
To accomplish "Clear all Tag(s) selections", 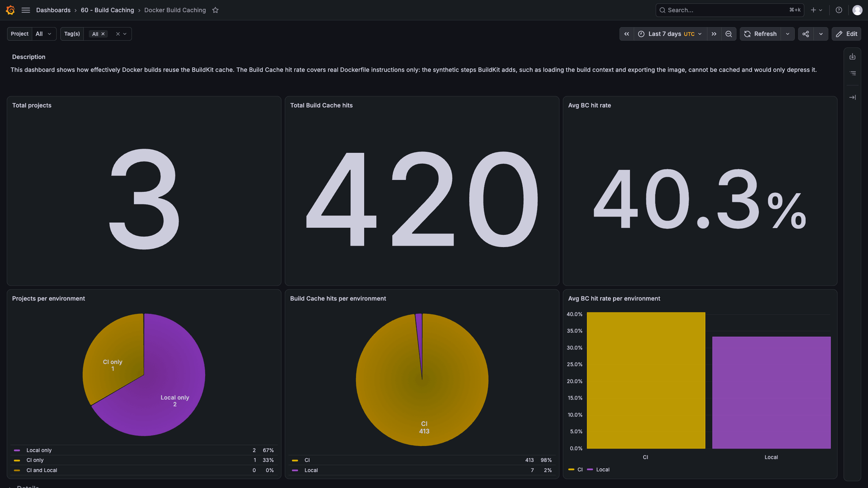I will (118, 34).
